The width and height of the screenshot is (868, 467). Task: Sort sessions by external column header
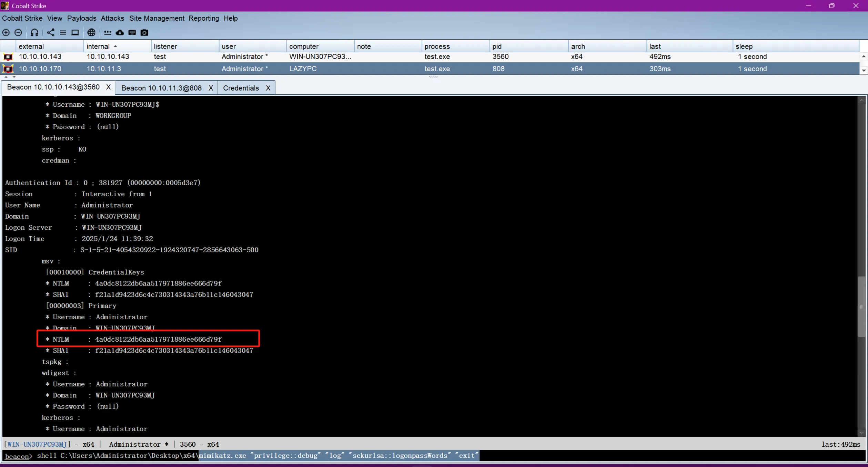coord(50,46)
